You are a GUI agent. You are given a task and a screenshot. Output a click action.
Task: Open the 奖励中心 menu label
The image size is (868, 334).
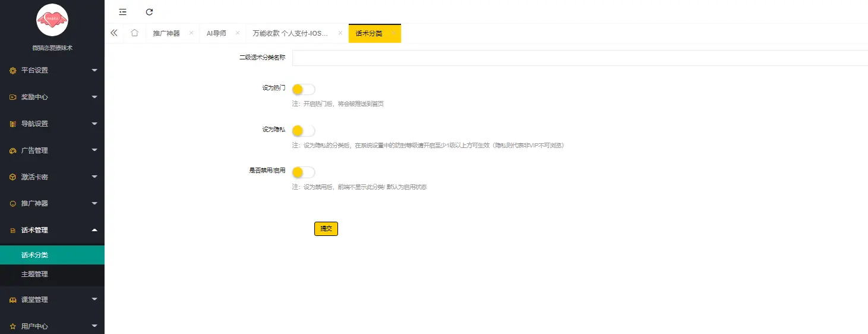(x=34, y=97)
